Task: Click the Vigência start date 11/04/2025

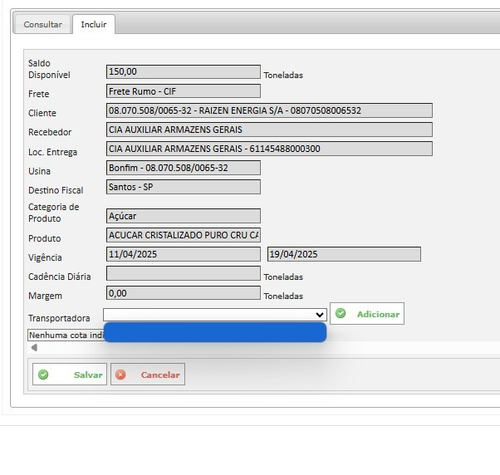Action: 183,254
